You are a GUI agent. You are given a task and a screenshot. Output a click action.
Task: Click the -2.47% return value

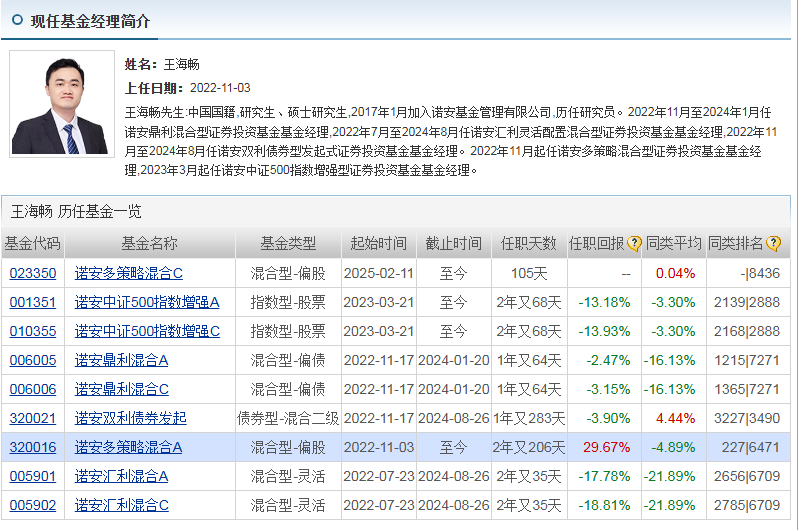608,360
